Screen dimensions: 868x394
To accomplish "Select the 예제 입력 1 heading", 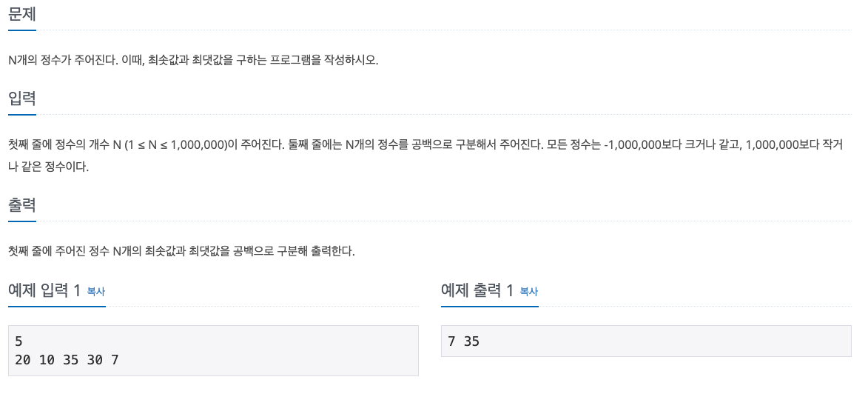I will click(45, 290).
